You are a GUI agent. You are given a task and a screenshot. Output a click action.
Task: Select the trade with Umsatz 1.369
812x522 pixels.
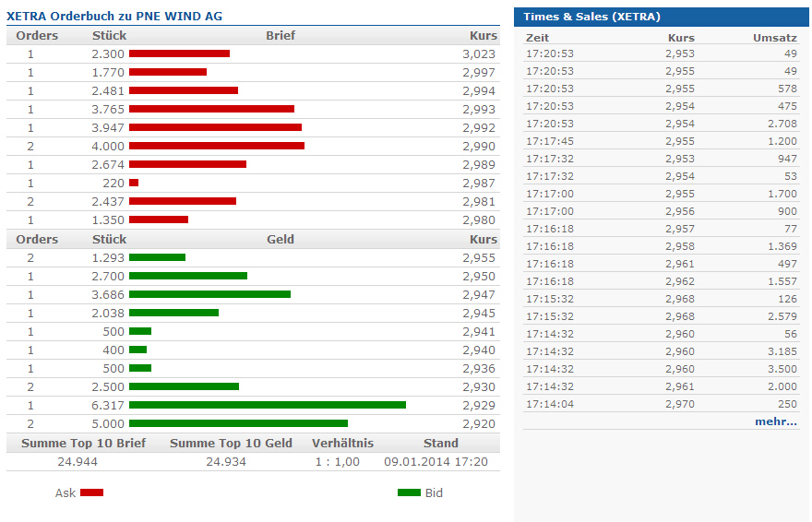[x=782, y=246]
